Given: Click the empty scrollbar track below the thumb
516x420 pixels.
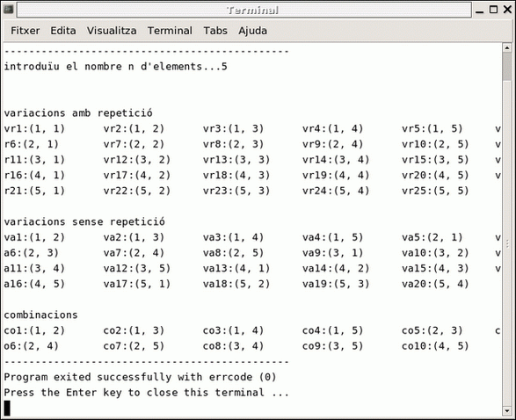Looking at the screenshot, I should click(507, 243).
